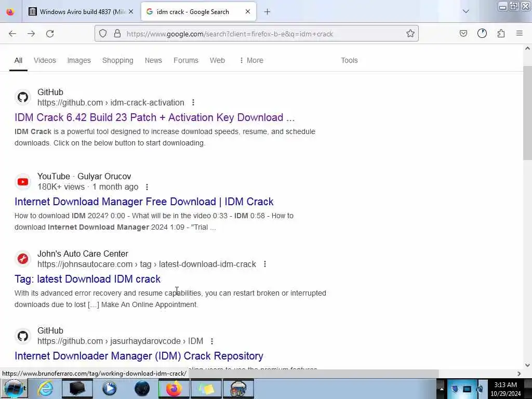The height and width of the screenshot is (399, 532).
Task: Open Tag: latest Download IDM crack link
Action: coord(87,279)
